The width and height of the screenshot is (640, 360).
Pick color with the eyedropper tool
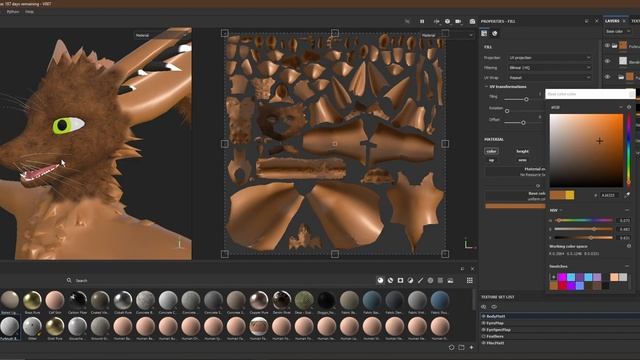pos(629,195)
